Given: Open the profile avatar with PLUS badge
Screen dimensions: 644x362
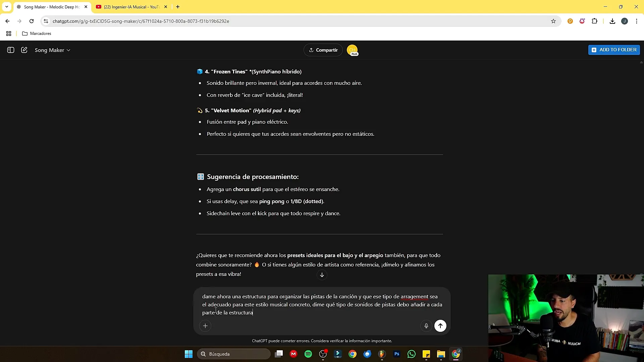Looking at the screenshot, I should pos(352,50).
